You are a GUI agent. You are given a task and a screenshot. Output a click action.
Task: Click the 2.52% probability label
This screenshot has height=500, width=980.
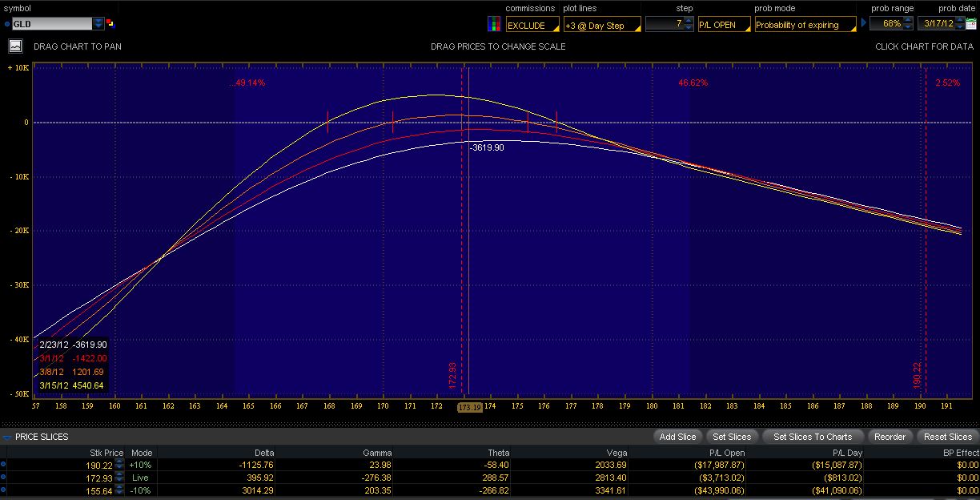[x=947, y=83]
